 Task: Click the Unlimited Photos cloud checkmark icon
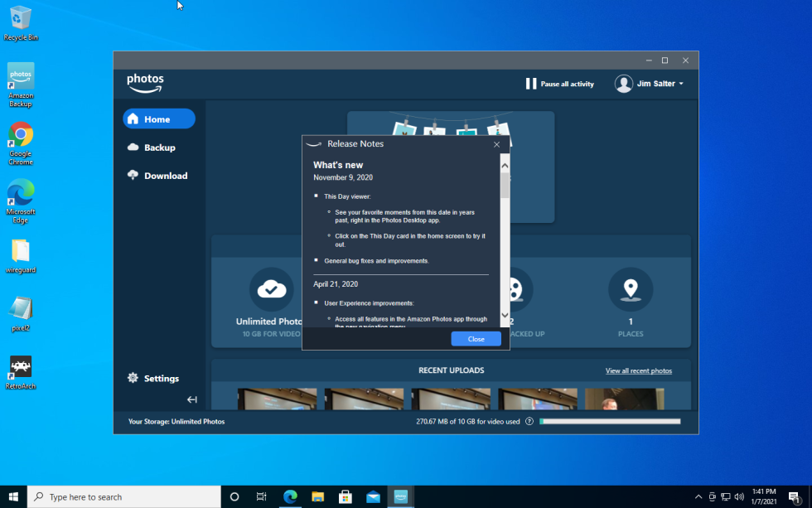point(271,289)
